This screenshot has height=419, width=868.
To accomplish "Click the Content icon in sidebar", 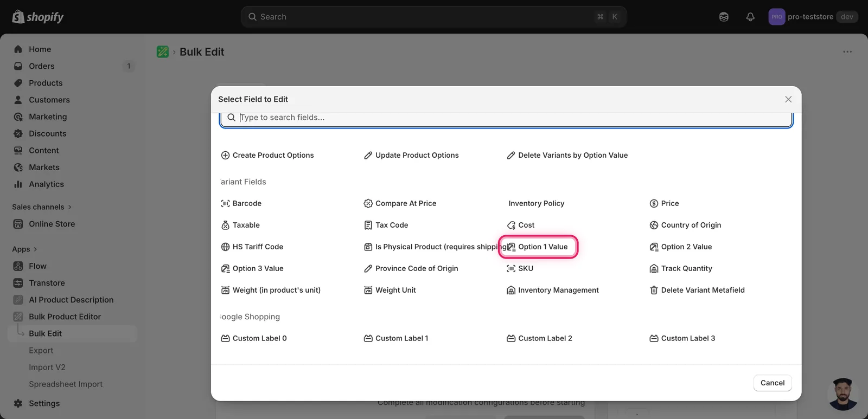I will click(18, 150).
